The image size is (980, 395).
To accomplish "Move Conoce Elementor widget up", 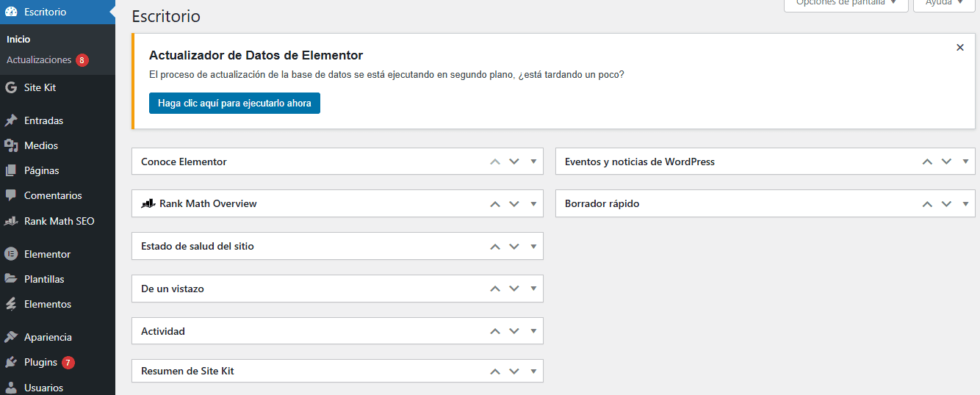I will (x=495, y=162).
